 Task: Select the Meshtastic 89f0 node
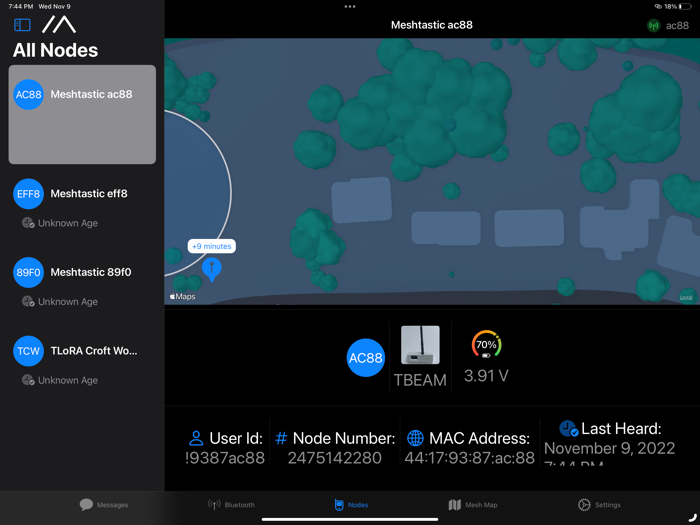(x=82, y=282)
